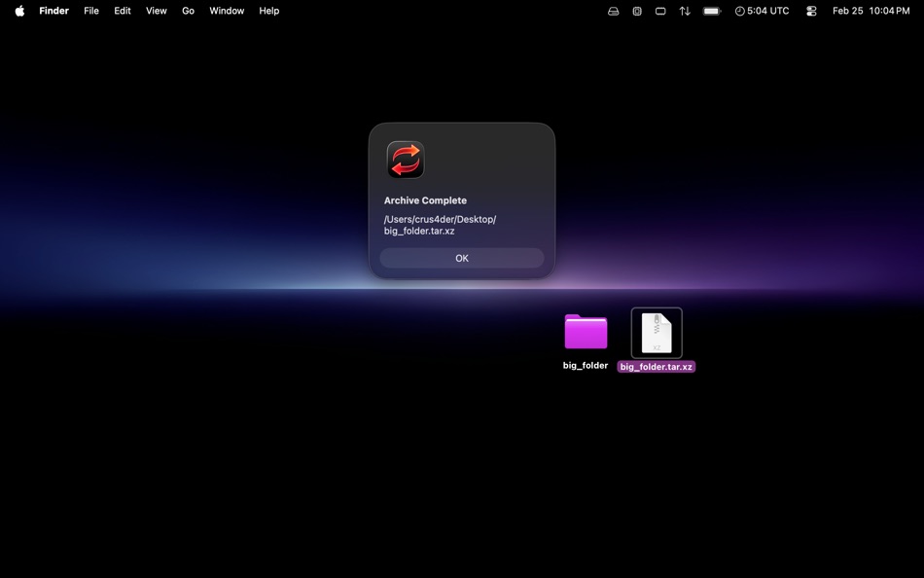Open the View menu

(x=156, y=11)
